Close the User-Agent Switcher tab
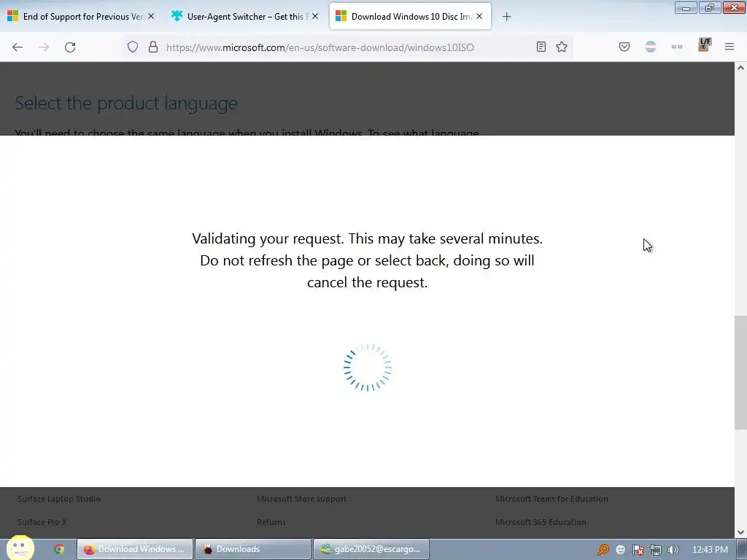 (315, 16)
